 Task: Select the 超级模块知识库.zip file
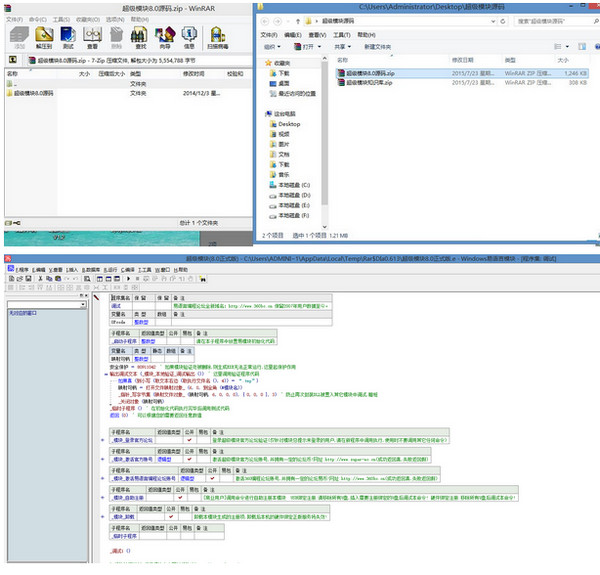[x=368, y=82]
